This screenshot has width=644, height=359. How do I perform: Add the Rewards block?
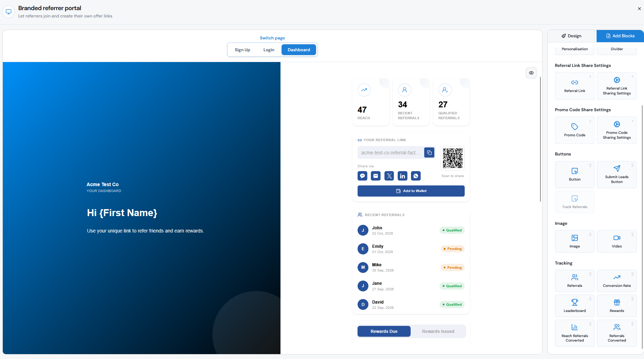click(x=617, y=306)
